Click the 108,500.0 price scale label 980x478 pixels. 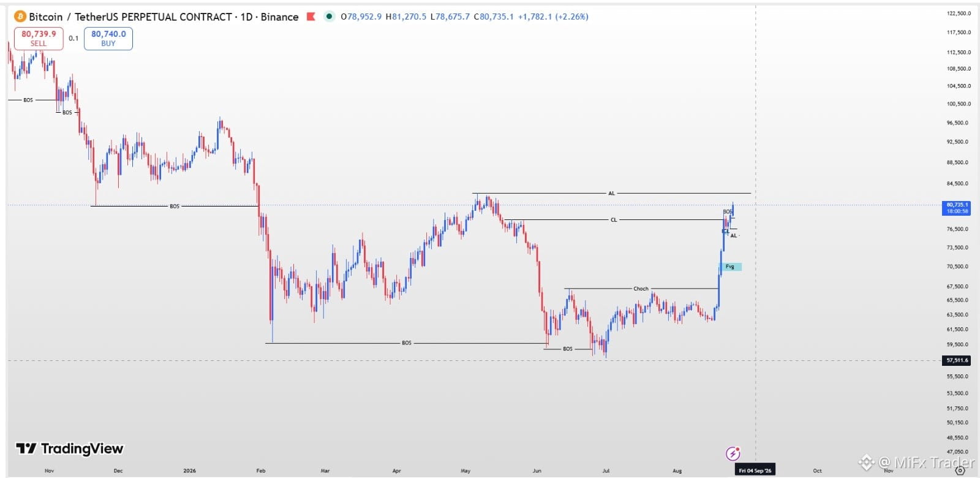pos(959,69)
